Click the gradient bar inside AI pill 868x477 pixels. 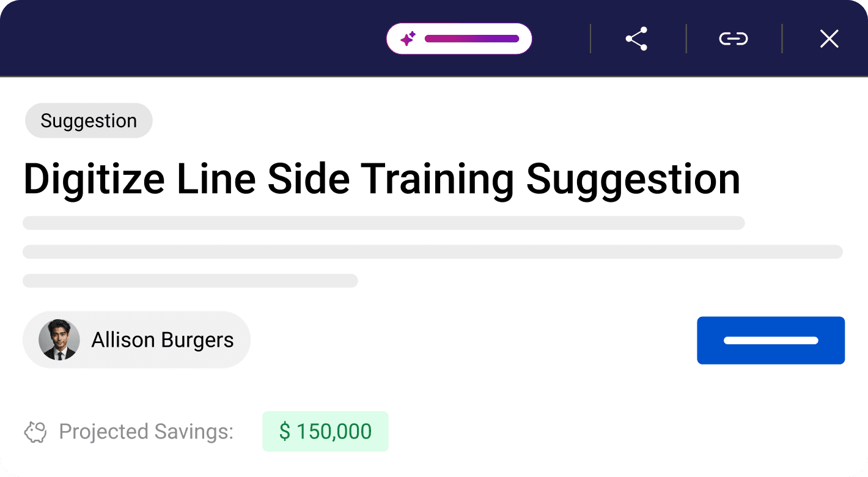(471, 39)
